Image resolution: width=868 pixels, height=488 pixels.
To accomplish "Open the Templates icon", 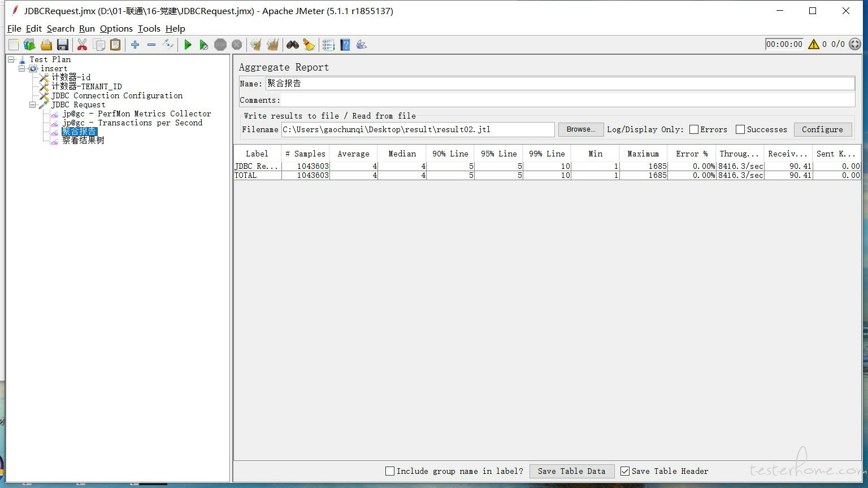I will pos(29,45).
